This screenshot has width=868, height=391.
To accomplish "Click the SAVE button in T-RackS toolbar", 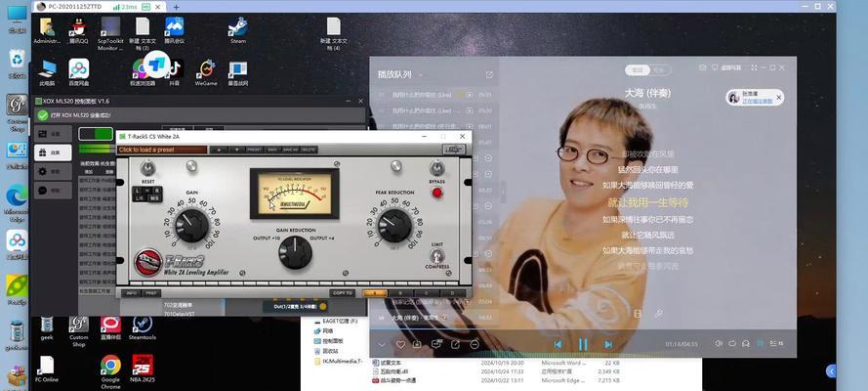I will click(x=272, y=150).
